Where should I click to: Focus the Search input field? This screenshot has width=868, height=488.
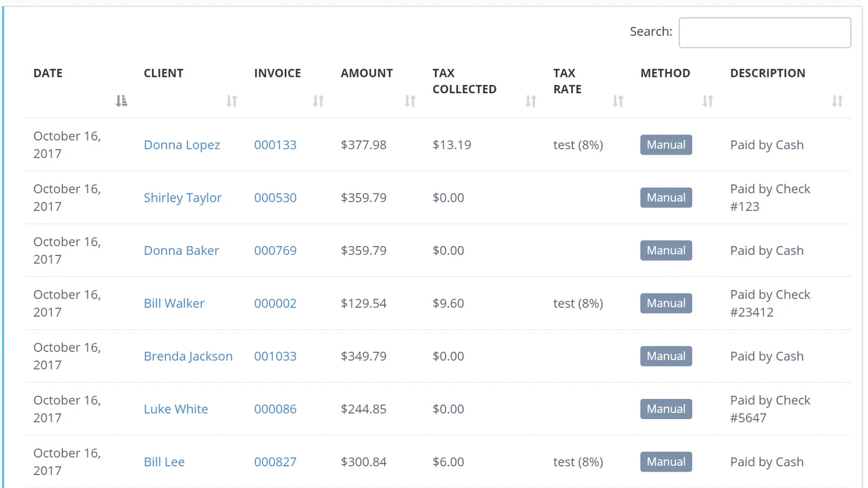coord(765,33)
